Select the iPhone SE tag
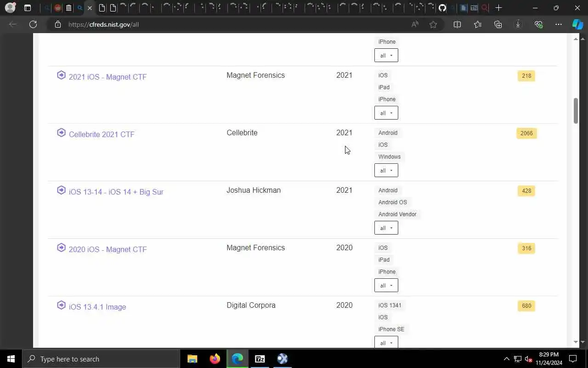Image resolution: width=588 pixels, height=368 pixels. coord(391,329)
